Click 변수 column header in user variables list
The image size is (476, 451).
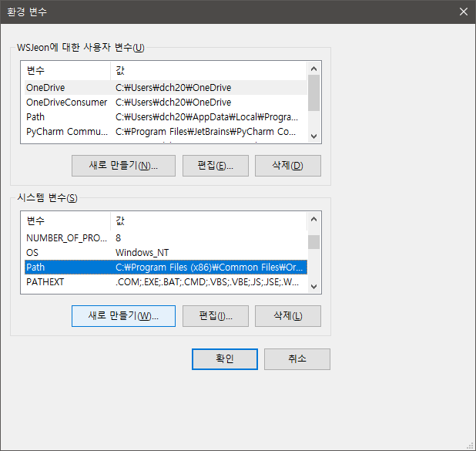(67, 70)
